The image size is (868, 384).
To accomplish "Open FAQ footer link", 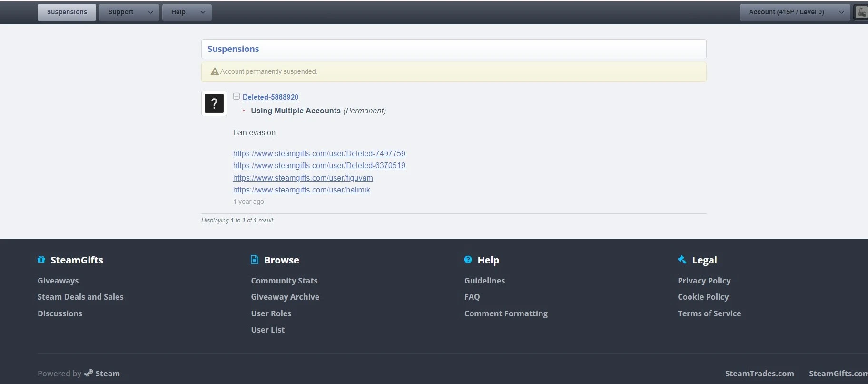I will tap(472, 297).
